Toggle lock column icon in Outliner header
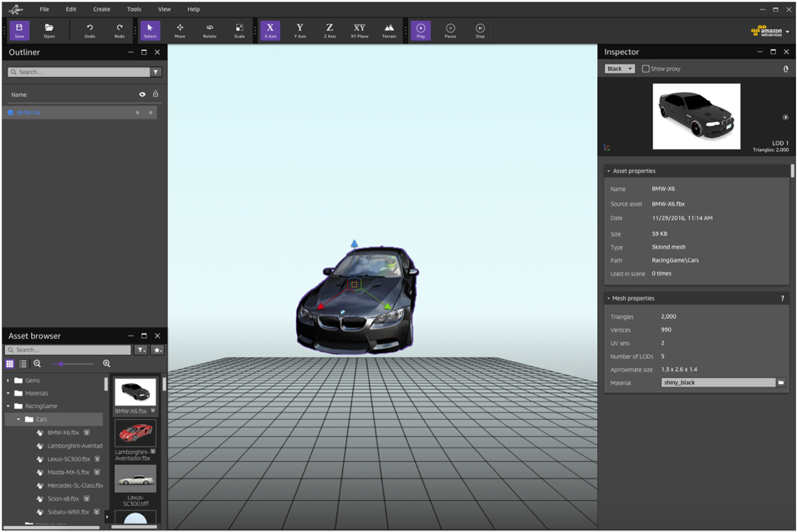Viewport: 797px width, 532px height. (156, 94)
